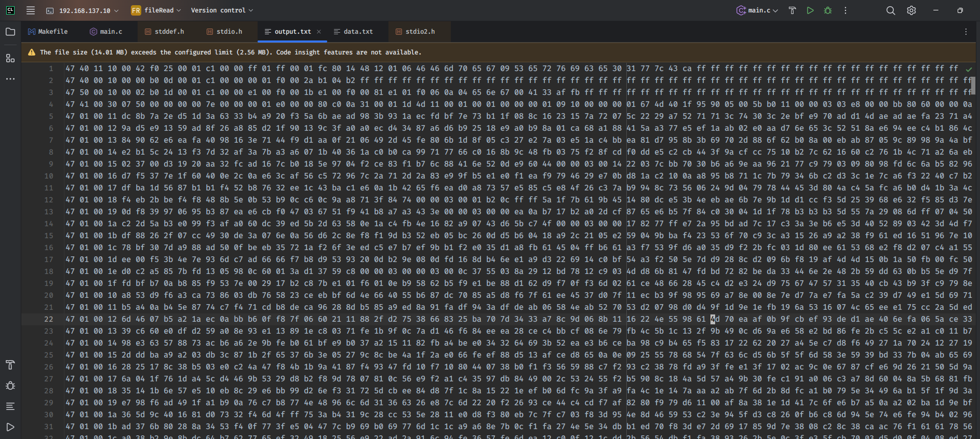The height and width of the screenshot is (439, 980).
Task: Select the output.txt tab
Action: [x=292, y=32]
